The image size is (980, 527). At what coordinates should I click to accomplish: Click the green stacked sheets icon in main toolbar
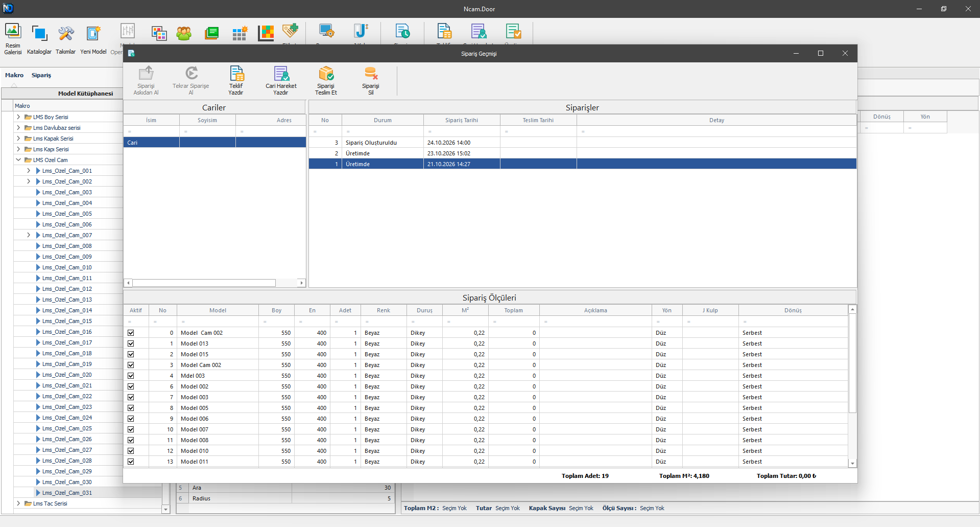[211, 33]
